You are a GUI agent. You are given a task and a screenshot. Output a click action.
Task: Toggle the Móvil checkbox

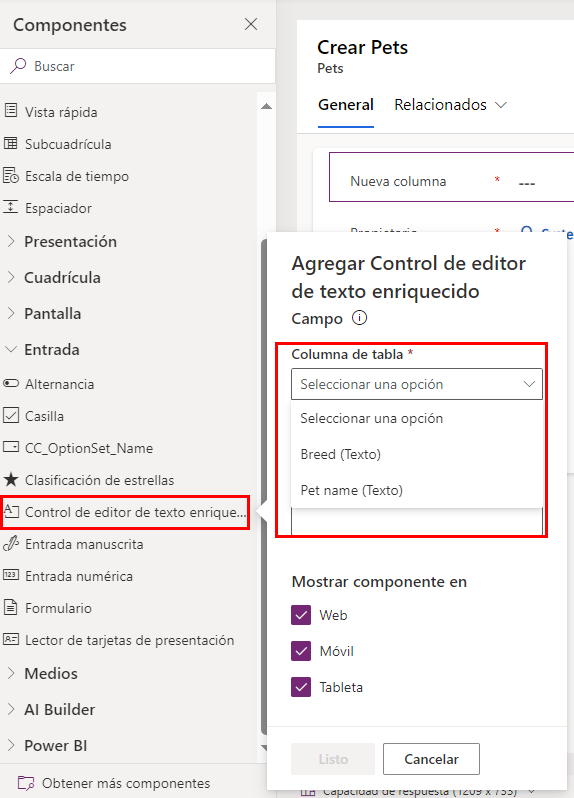(x=301, y=651)
